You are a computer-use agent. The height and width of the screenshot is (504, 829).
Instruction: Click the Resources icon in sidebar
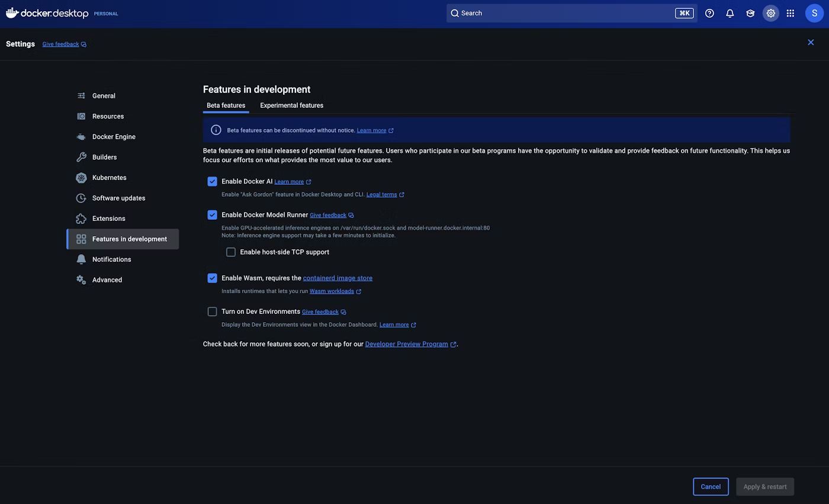coord(81,116)
